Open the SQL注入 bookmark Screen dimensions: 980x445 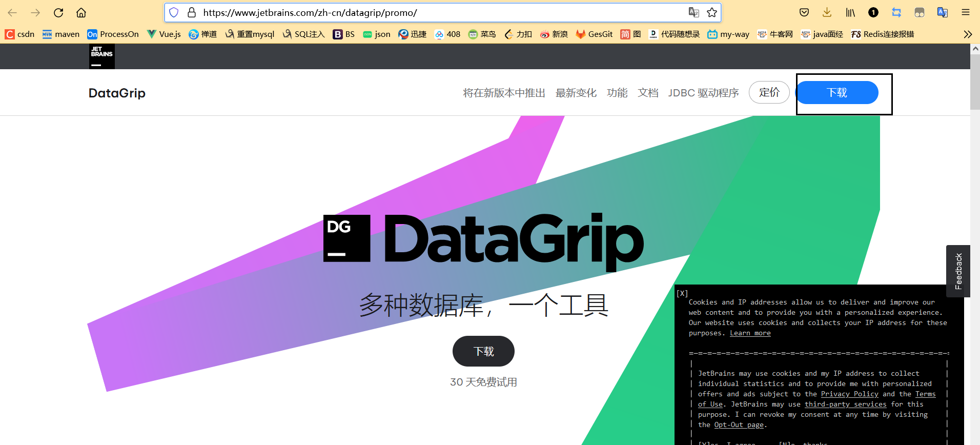click(303, 34)
